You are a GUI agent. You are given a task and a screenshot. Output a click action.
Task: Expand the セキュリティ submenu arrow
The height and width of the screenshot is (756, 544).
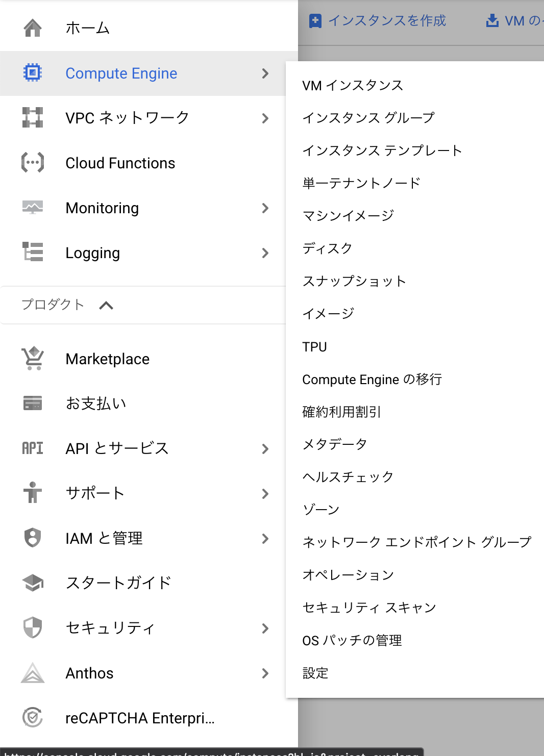(x=265, y=628)
